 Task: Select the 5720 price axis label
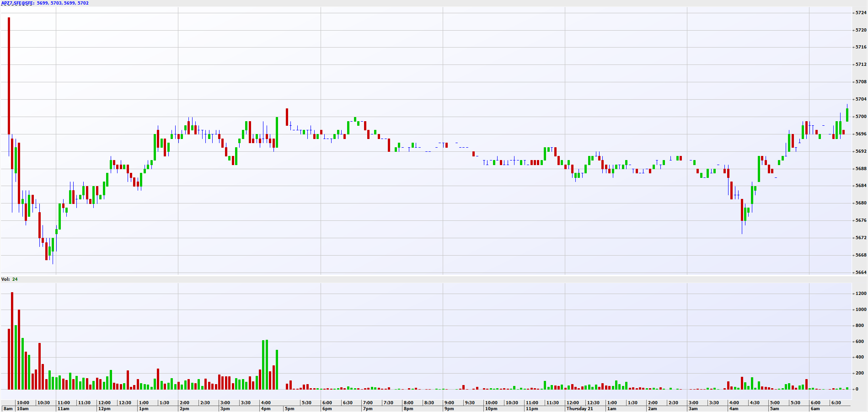pos(861,30)
